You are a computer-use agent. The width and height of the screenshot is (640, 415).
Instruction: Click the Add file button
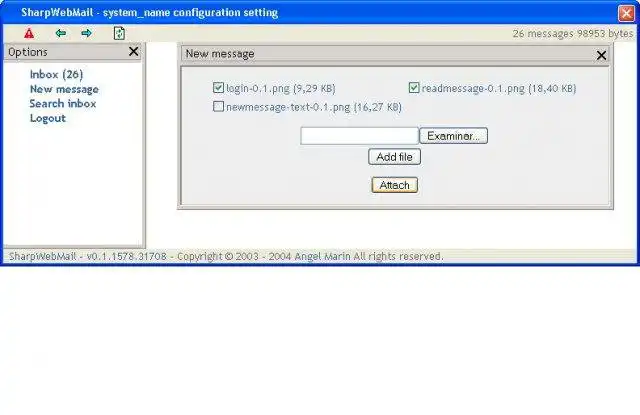394,157
